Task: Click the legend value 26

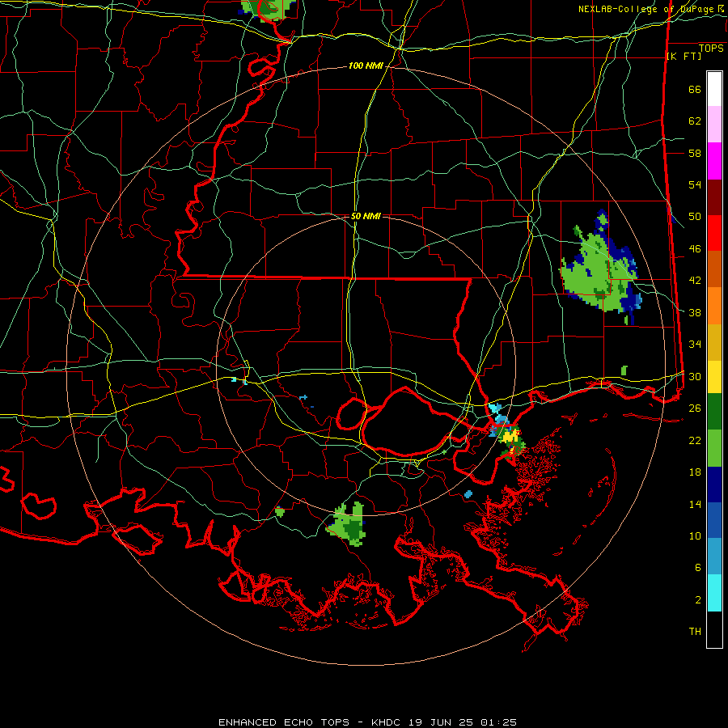Action: tap(695, 408)
